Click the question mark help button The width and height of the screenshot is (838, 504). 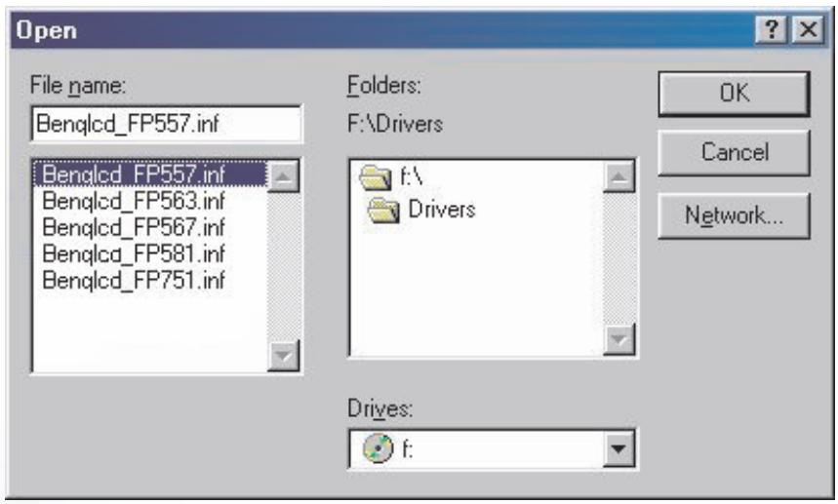coord(771,29)
